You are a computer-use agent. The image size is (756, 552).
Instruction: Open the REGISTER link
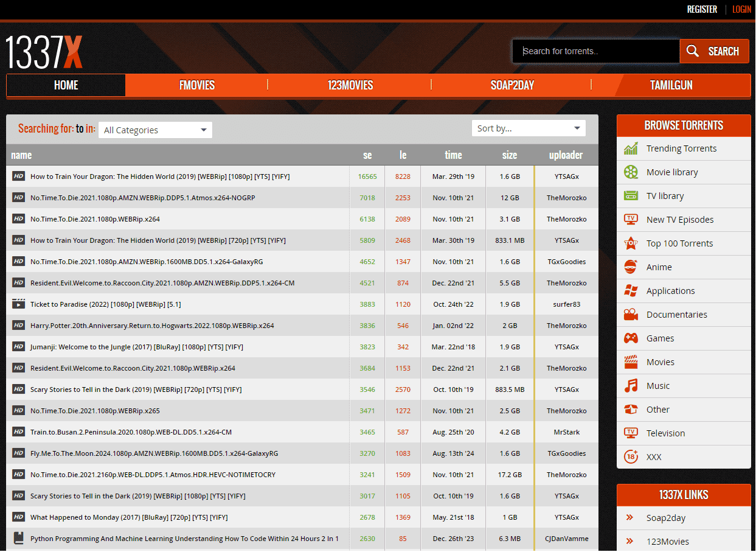(702, 9)
